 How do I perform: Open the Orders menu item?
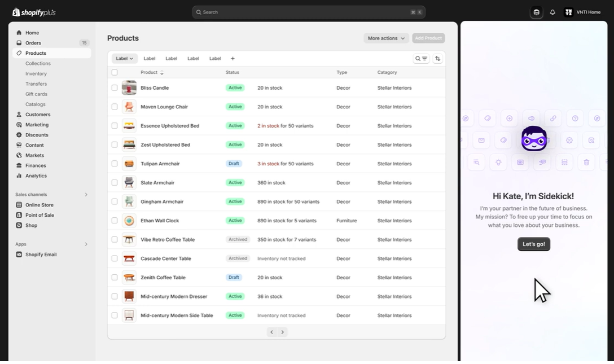[x=33, y=43]
